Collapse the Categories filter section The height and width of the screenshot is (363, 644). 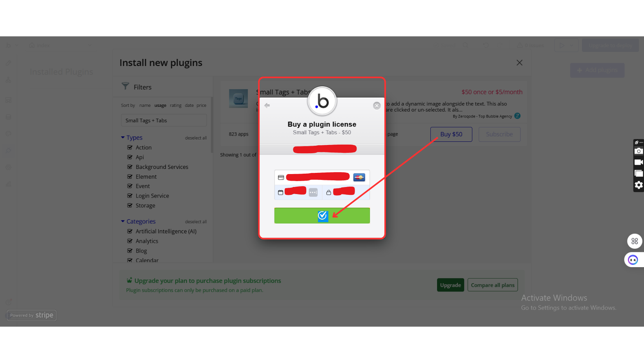(138, 222)
